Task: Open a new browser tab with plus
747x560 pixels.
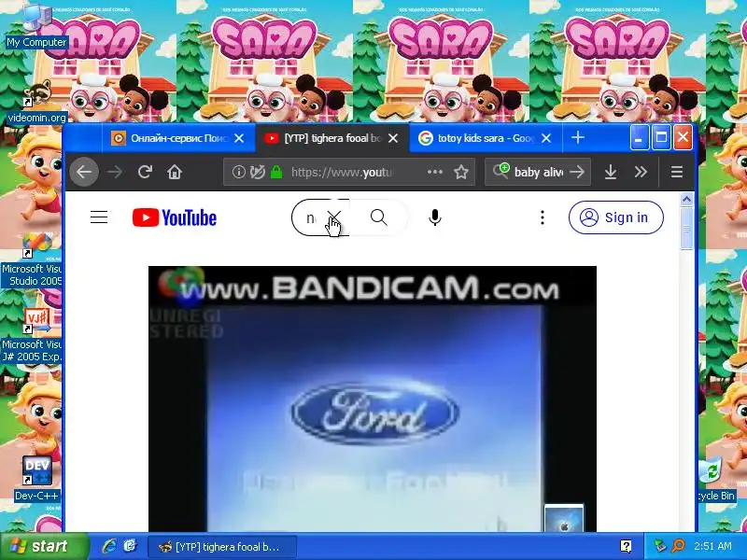Action: [578, 137]
